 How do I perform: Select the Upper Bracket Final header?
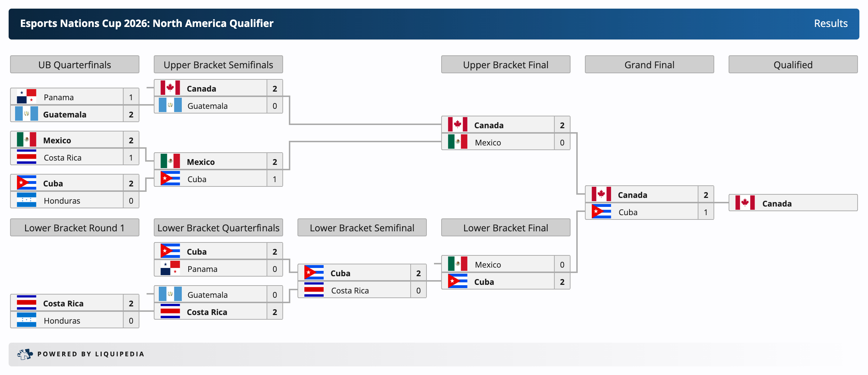(506, 65)
